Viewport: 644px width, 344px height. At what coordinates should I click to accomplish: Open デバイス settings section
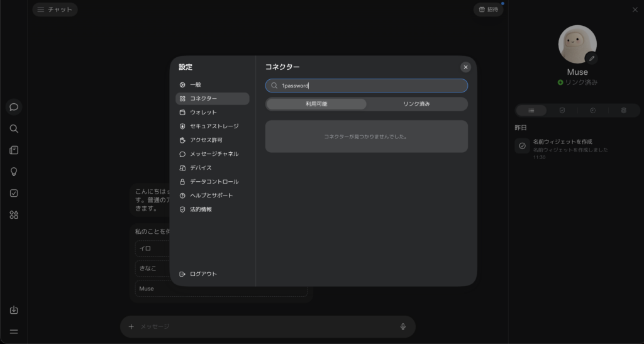pyautogui.click(x=213, y=168)
